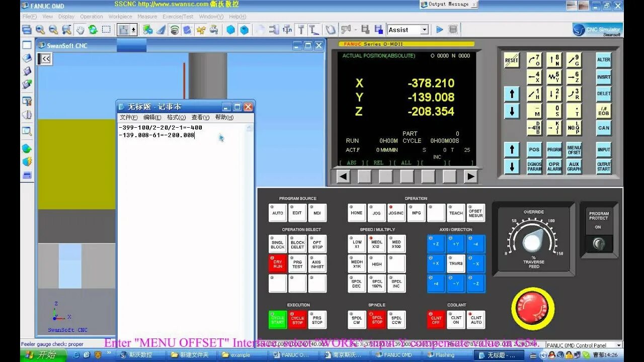
Task: Toggle AXIS INHIBT button
Action: click(317, 264)
